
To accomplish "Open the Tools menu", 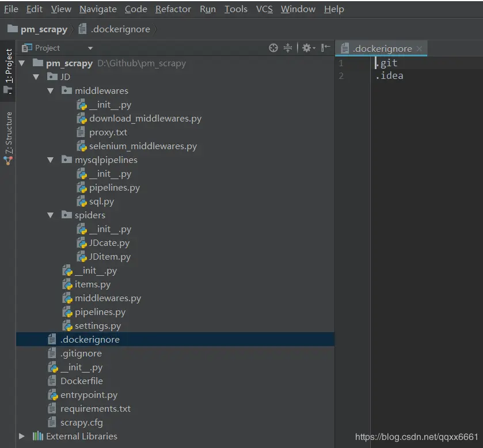I will pyautogui.click(x=235, y=9).
